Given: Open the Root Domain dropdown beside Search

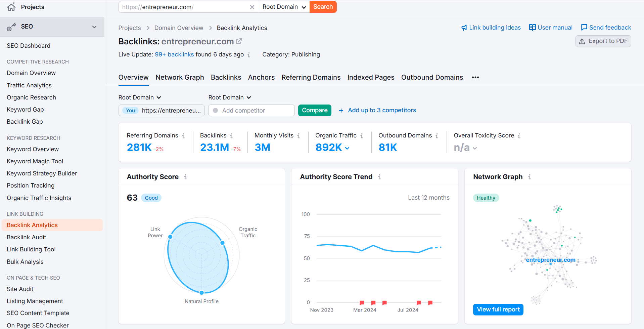Looking at the screenshot, I should point(284,7).
